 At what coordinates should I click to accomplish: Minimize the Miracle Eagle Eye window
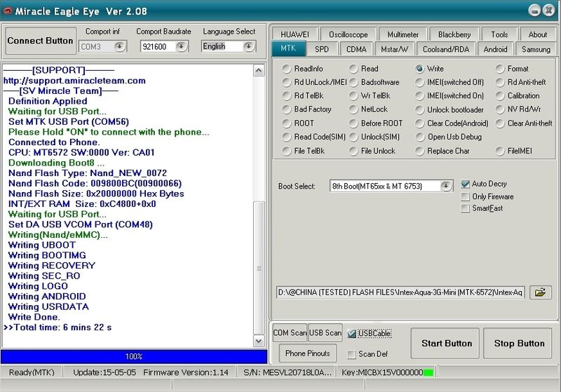(x=534, y=11)
